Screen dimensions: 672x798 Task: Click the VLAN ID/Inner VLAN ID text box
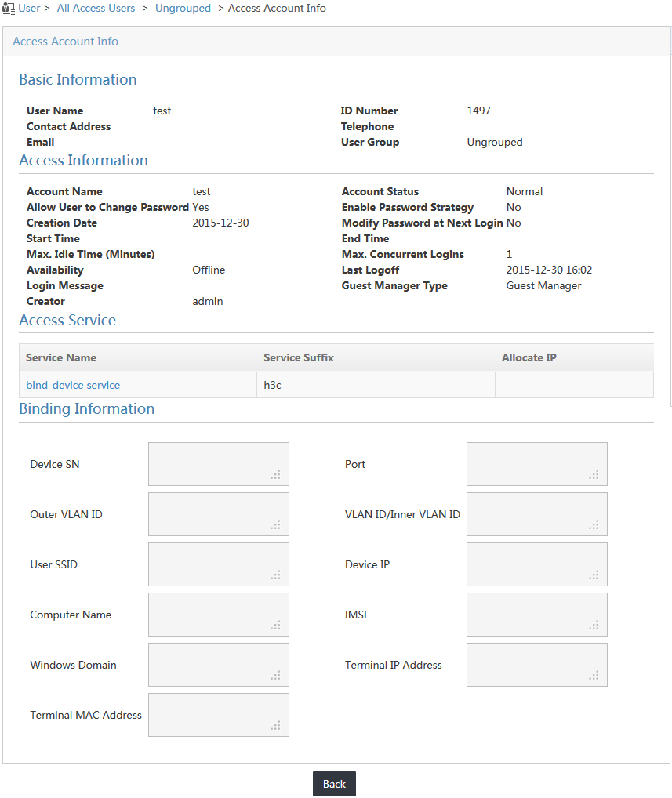pyautogui.click(x=536, y=514)
